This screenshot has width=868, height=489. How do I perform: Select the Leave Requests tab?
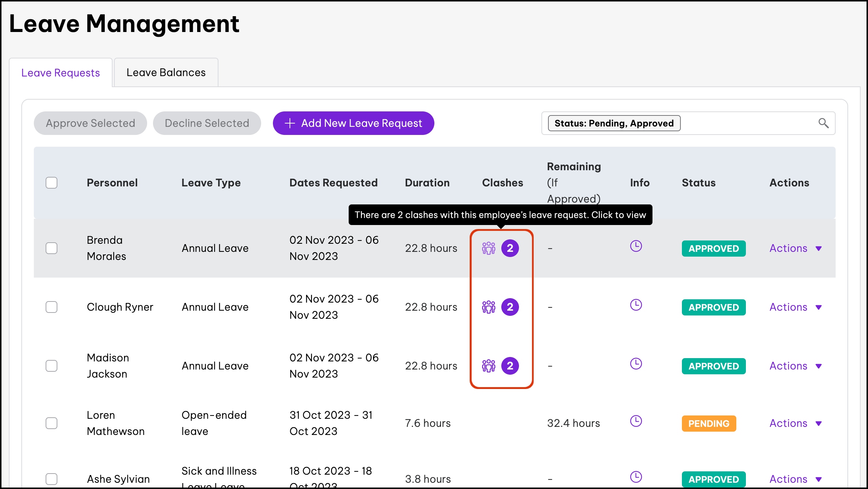[61, 73]
